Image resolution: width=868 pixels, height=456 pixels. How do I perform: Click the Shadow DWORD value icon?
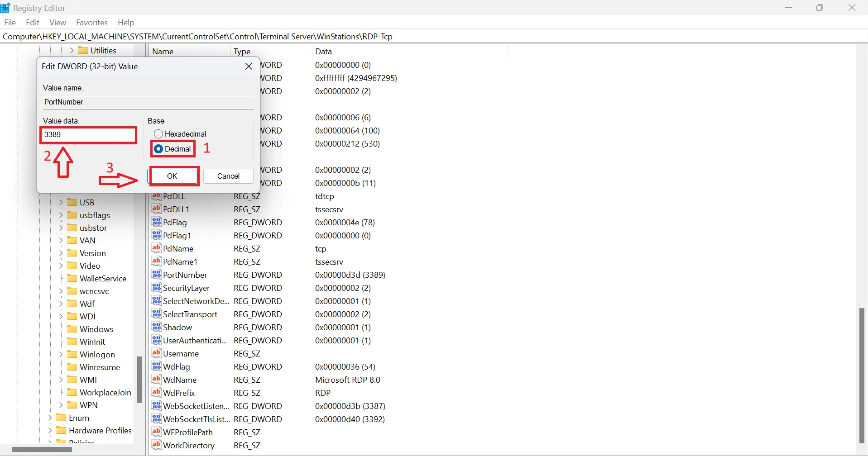tap(157, 327)
